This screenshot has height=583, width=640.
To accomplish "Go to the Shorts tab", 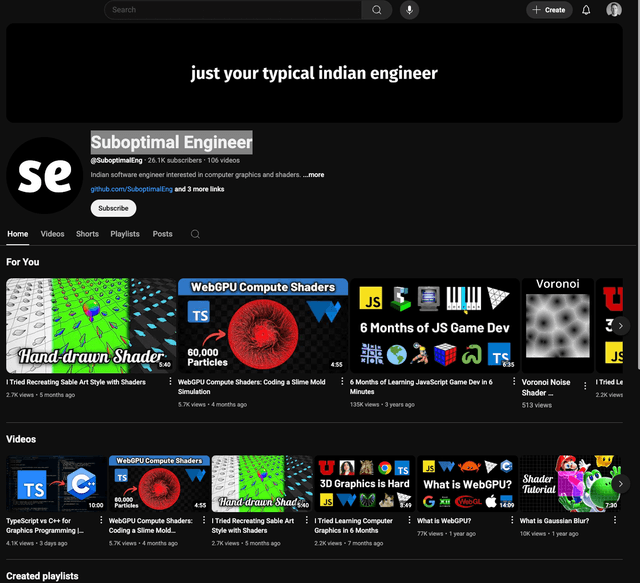I will coord(87,234).
